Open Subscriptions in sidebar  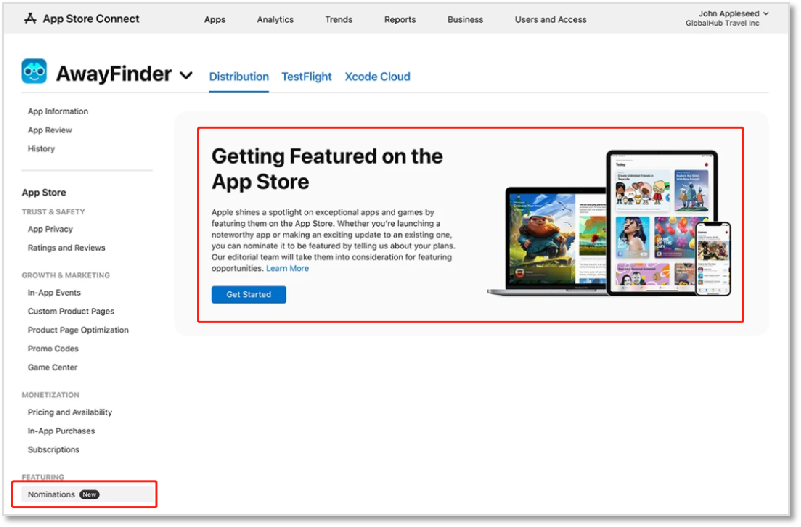coord(54,449)
